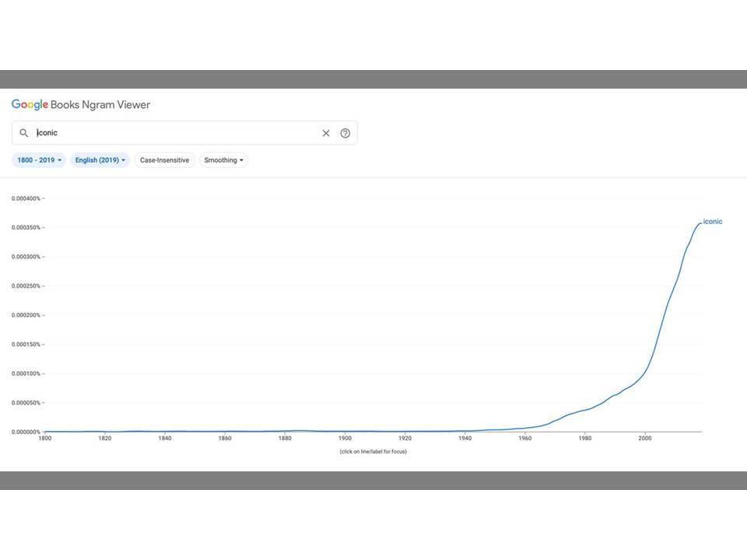
Task: Click the Google logo
Action: click(x=30, y=105)
